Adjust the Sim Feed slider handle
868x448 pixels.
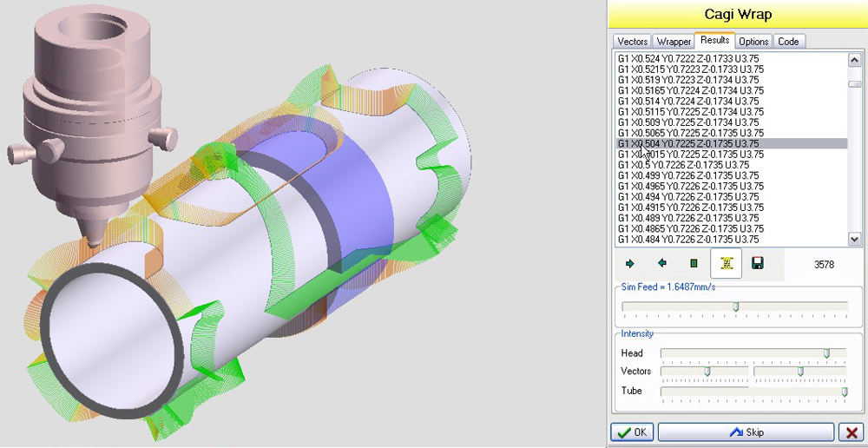[x=736, y=306]
